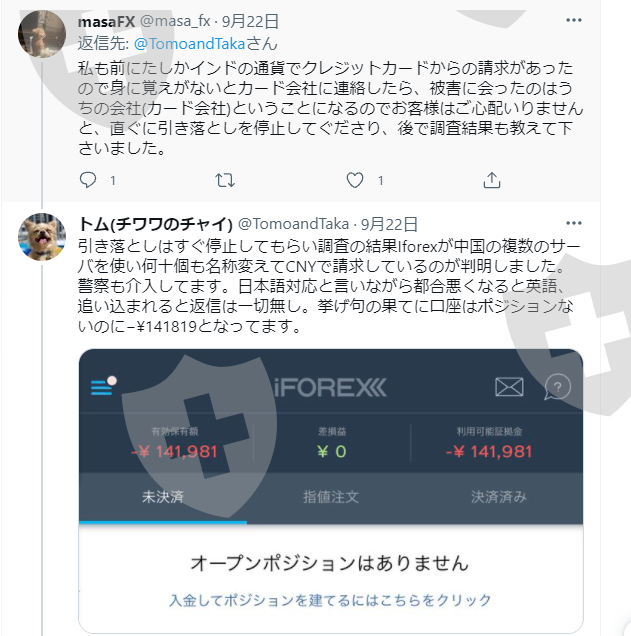Open masaFX display name
This screenshot has width=631, height=636.
coord(106,21)
